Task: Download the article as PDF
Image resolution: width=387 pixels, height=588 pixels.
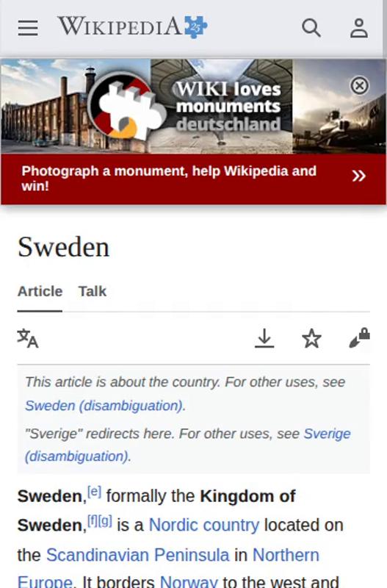Action: click(x=264, y=338)
